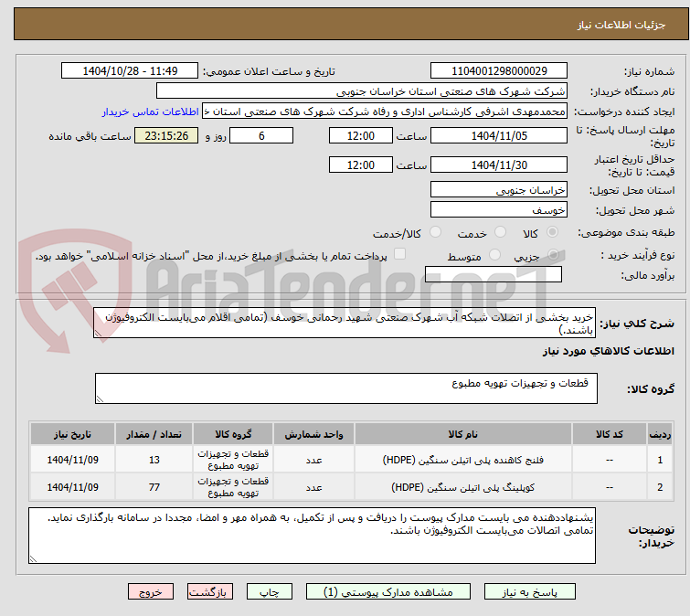Viewport: 690px width, 616px height.
Task: Click the delivery city field خوسف
Action: tap(499, 210)
